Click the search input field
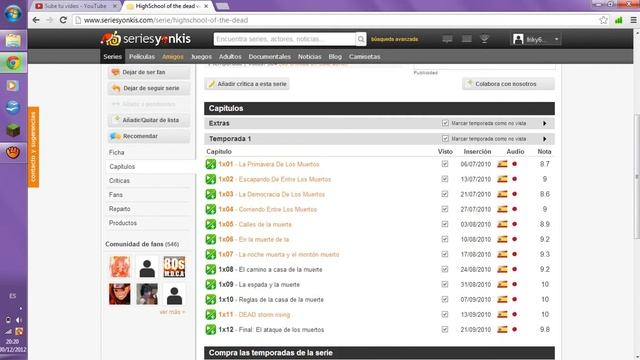640x360 pixels. coord(284,39)
